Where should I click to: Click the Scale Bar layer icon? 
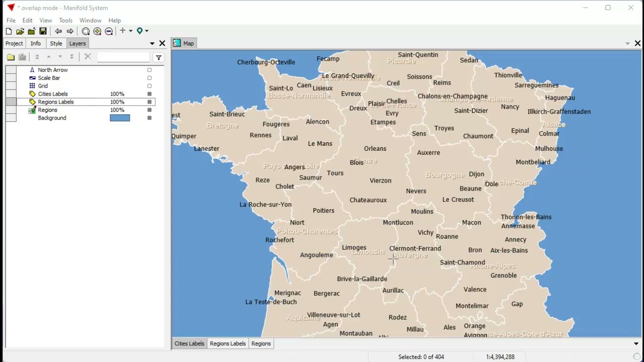(x=32, y=78)
